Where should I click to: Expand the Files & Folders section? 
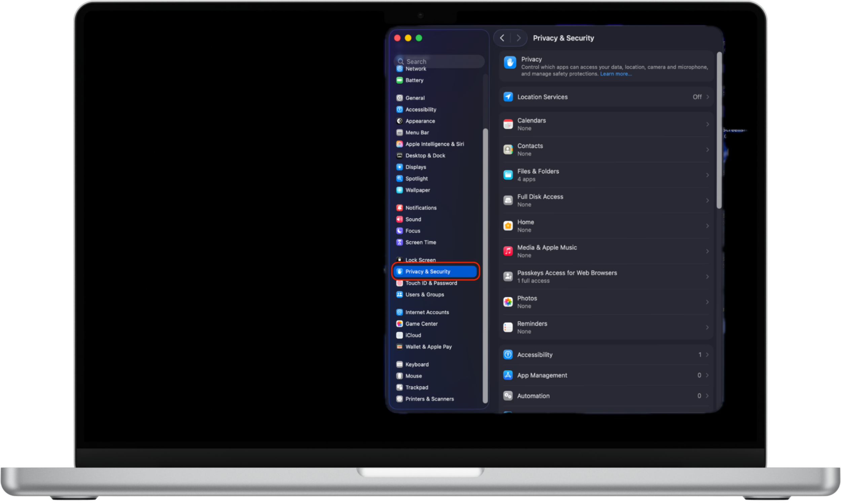click(606, 175)
